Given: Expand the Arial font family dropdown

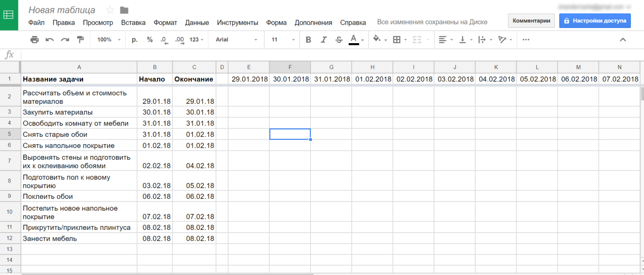Looking at the screenshot, I should pos(236,40).
